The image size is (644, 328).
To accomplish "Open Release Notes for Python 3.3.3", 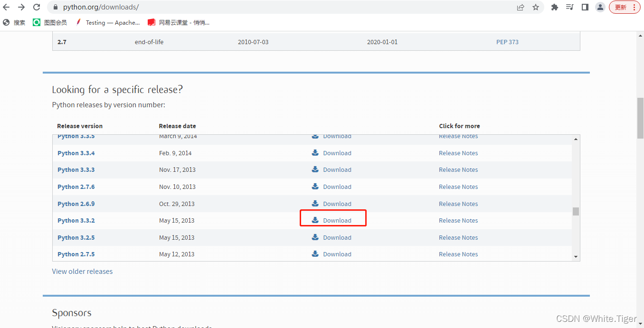I will pyautogui.click(x=458, y=169).
